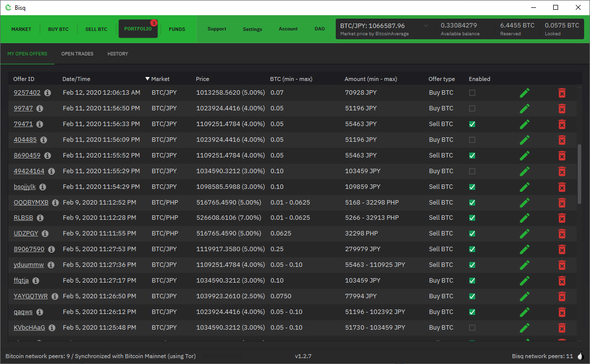Image resolution: width=590 pixels, height=364 pixels.
Task: Go to Sell BTC tab
Action: [96, 29]
